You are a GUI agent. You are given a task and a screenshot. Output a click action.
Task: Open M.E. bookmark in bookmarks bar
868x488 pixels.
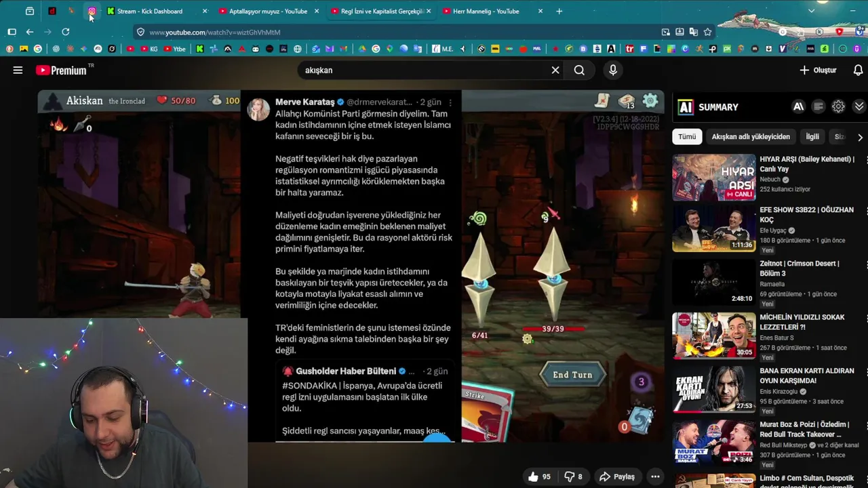(442, 49)
